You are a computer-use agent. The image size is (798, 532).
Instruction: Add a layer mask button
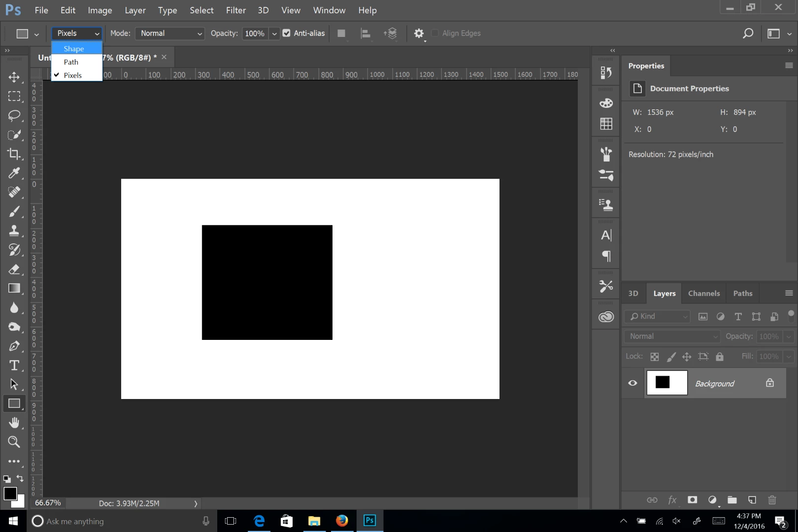click(692, 500)
